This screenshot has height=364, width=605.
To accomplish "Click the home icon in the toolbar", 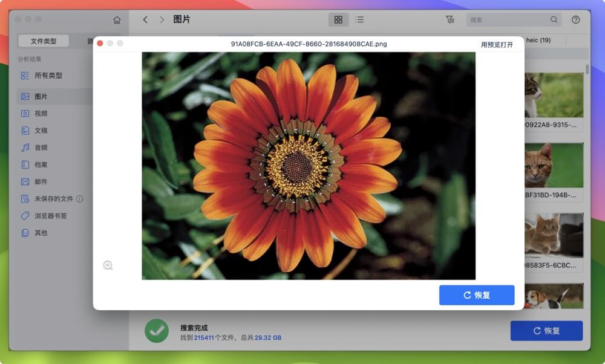I will click(116, 19).
